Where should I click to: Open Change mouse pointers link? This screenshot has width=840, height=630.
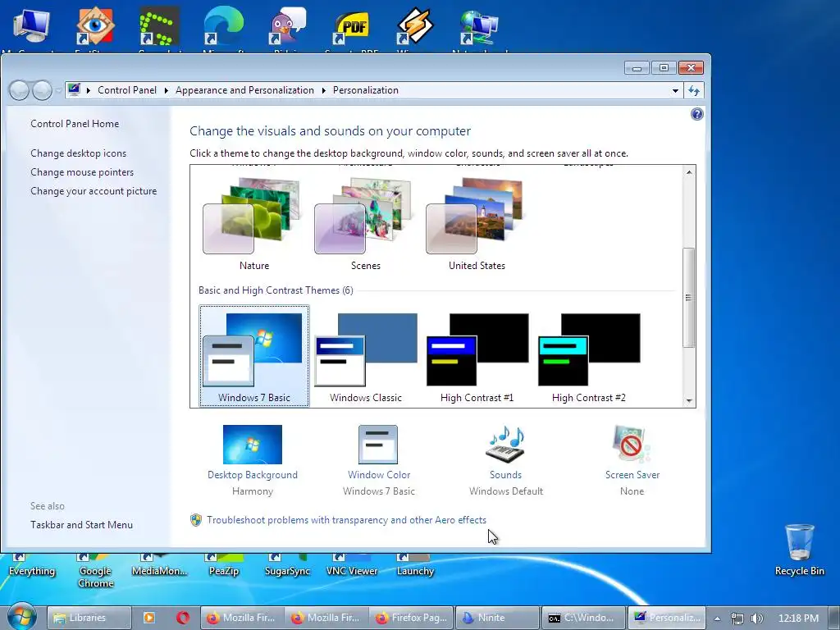click(82, 172)
